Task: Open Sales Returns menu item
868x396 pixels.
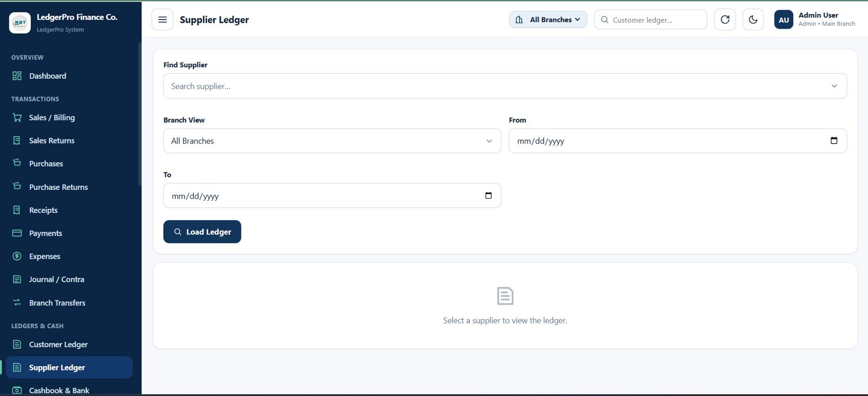Action: tap(69, 140)
